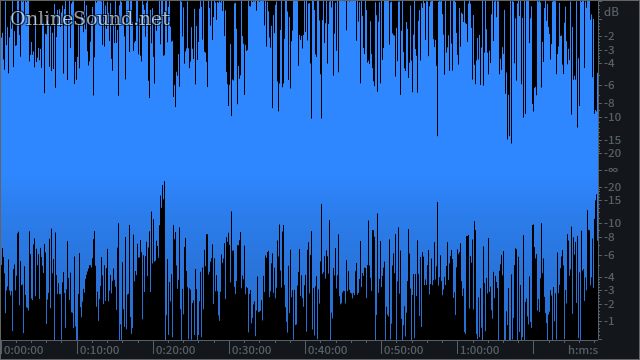640x360 pixels.
Task: Go to the 0:50:00 timeline marker
Action: tap(403, 350)
